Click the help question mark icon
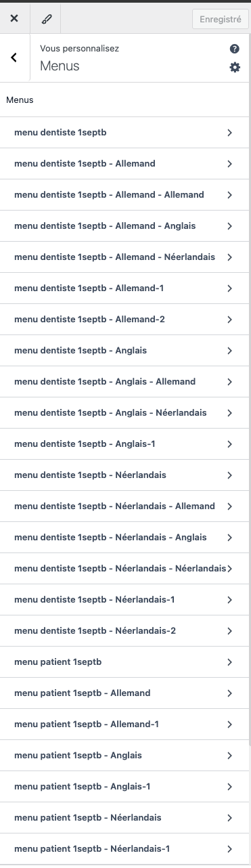 (235, 49)
